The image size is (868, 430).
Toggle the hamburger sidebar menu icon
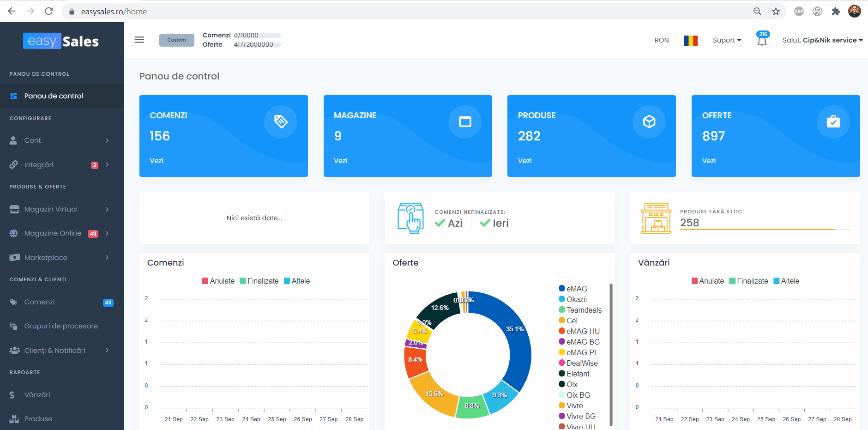pyautogui.click(x=139, y=40)
